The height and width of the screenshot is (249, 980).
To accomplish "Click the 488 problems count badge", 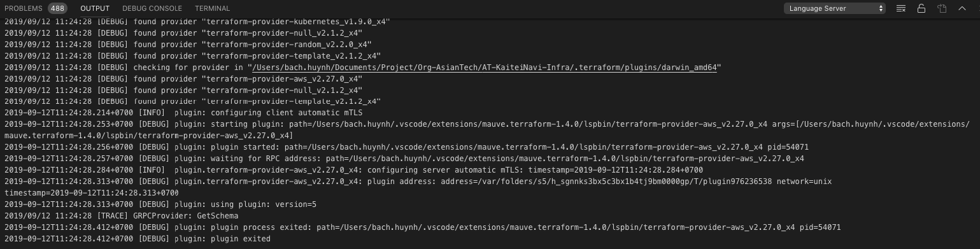I will [57, 8].
